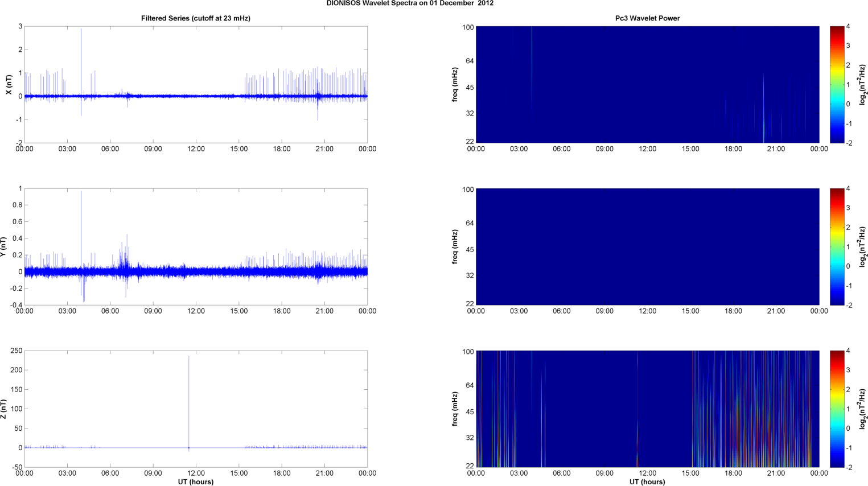Select 'freq (mHz)' label of the bottom spectrogram
Screen dimensions: 868x486
455,409
